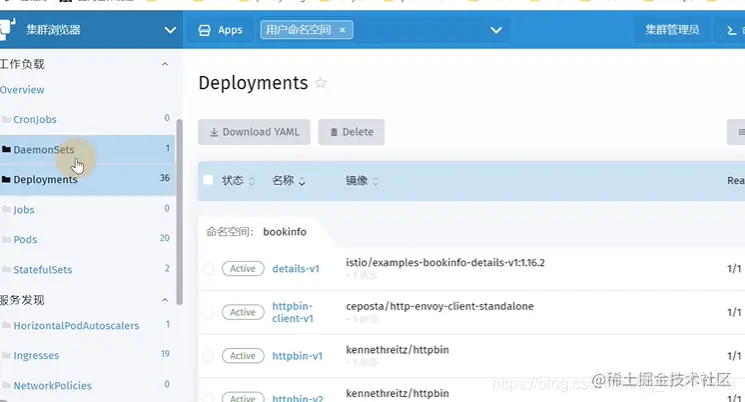Click the sidebar vertical scrollbar
745x402 pixels.
click(180, 211)
